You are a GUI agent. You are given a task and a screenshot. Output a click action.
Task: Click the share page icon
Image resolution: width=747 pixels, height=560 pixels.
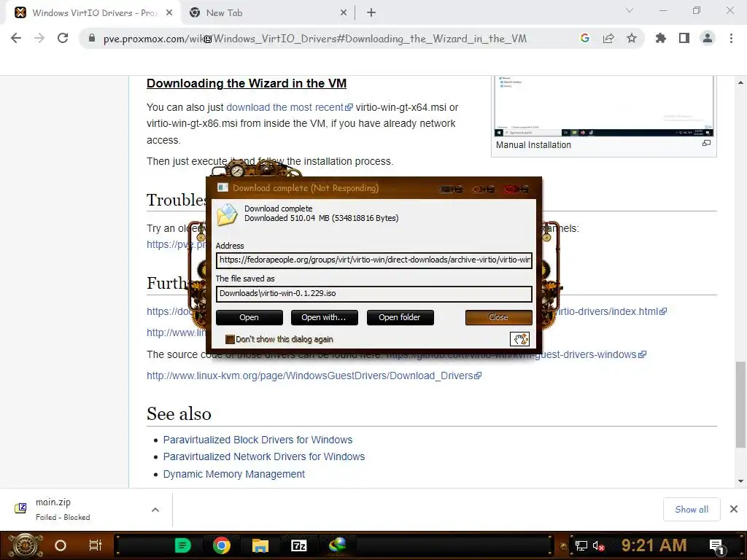click(x=608, y=38)
